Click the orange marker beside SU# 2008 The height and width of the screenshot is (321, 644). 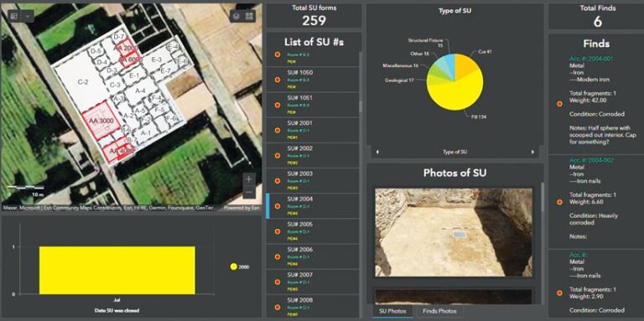pos(278,307)
